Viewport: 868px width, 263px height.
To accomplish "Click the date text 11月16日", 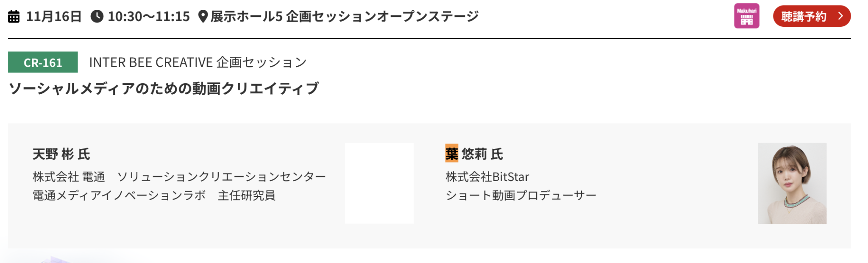I will (x=54, y=17).
